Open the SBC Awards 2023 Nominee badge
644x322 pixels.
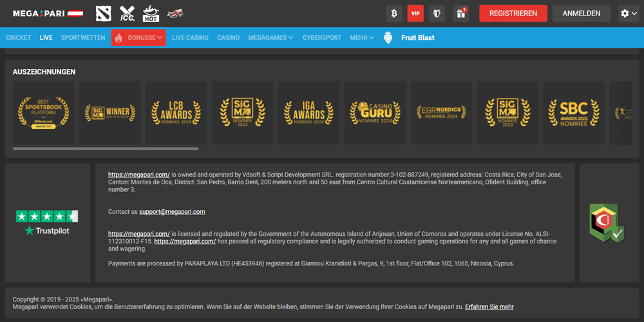click(x=574, y=113)
